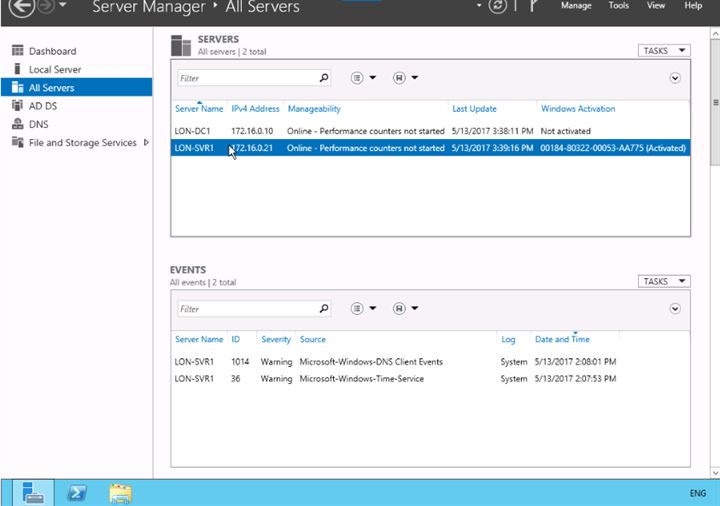Open Events TASKS dropdown
The image size is (720, 506).
[664, 281]
